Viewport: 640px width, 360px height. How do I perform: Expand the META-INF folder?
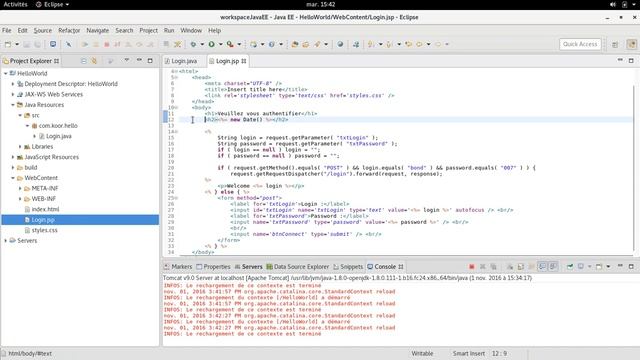point(20,189)
